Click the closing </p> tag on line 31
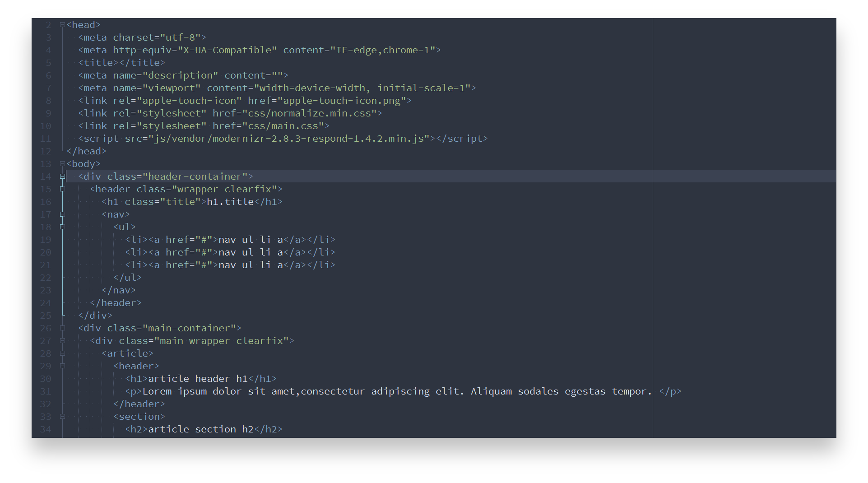This screenshot has width=868, height=483. click(670, 391)
